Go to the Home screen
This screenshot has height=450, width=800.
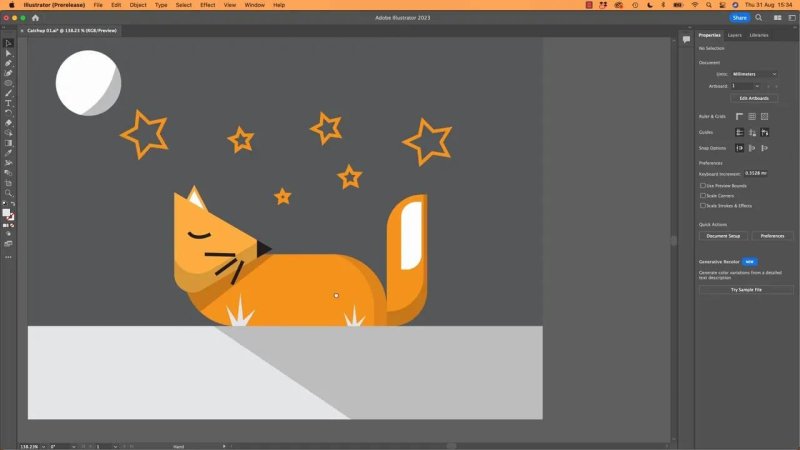(35, 18)
